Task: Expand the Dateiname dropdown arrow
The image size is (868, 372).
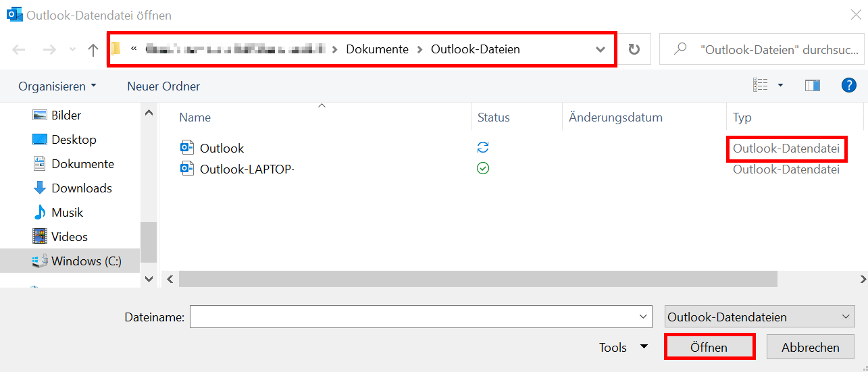Action: pos(642,317)
